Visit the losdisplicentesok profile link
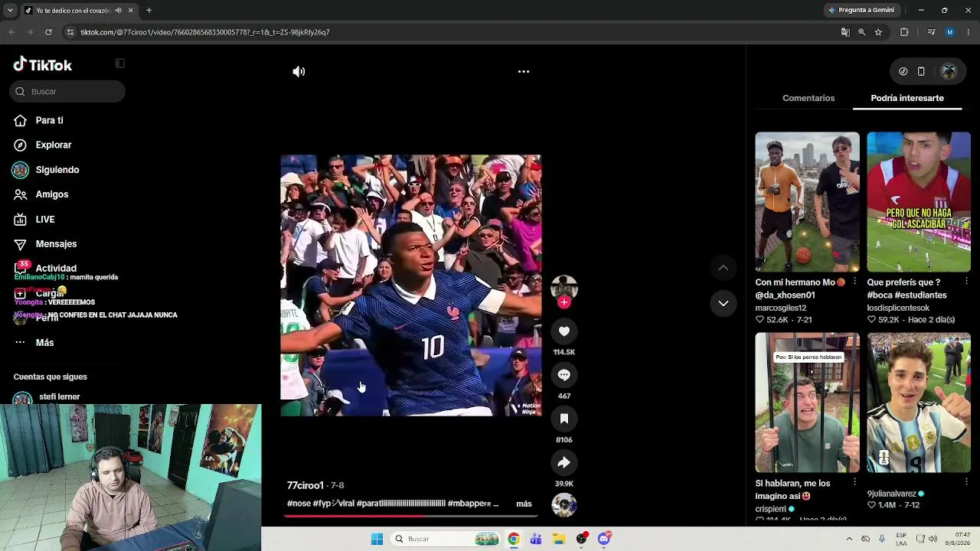The width and height of the screenshot is (980, 551). point(898,308)
